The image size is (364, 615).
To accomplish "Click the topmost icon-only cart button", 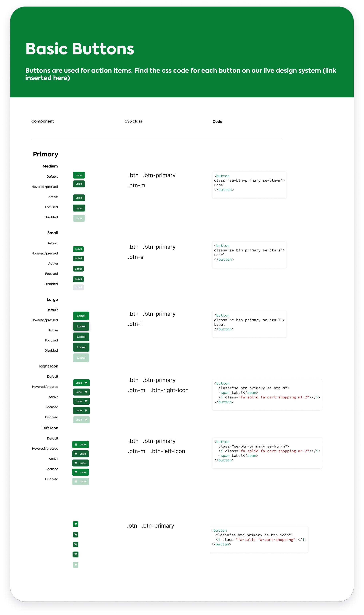I will 76,524.
